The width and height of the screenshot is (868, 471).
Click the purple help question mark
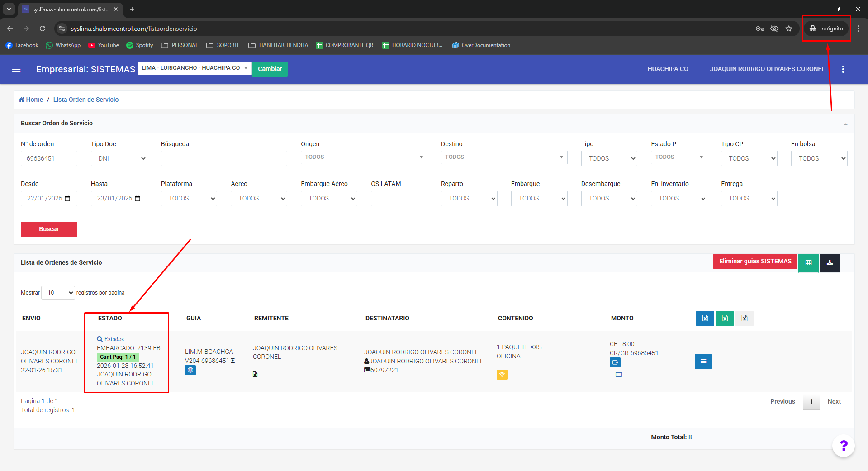pyautogui.click(x=843, y=446)
